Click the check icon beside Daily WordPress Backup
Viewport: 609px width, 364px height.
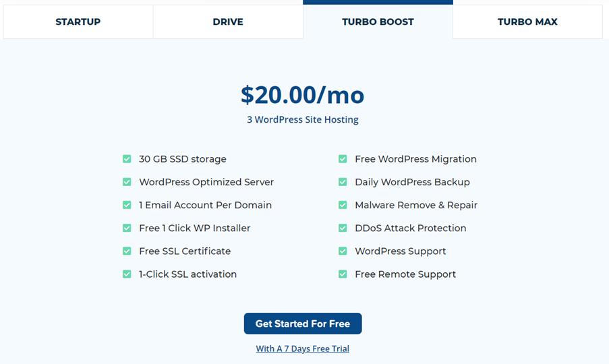pyautogui.click(x=343, y=182)
